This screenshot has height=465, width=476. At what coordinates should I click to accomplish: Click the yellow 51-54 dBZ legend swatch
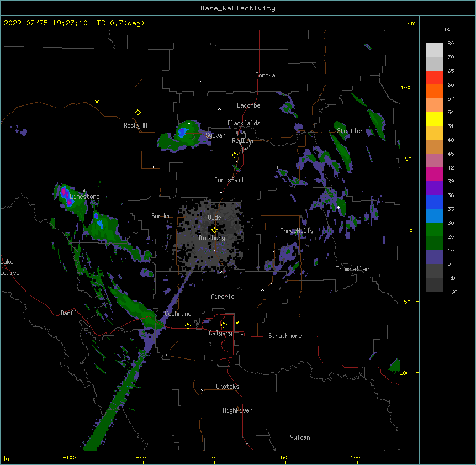pos(434,119)
